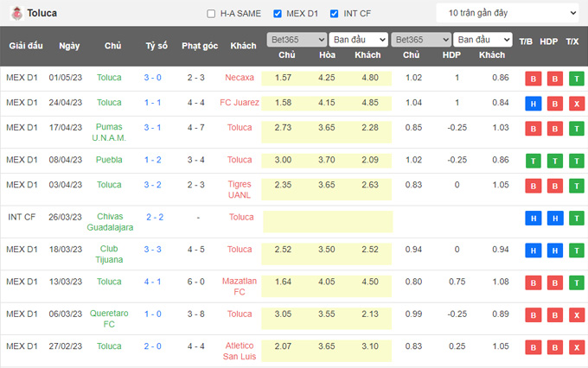This screenshot has width=588, height=368.
Task: Click the X badge in the Atletico San Luis row
Action: pyautogui.click(x=575, y=347)
